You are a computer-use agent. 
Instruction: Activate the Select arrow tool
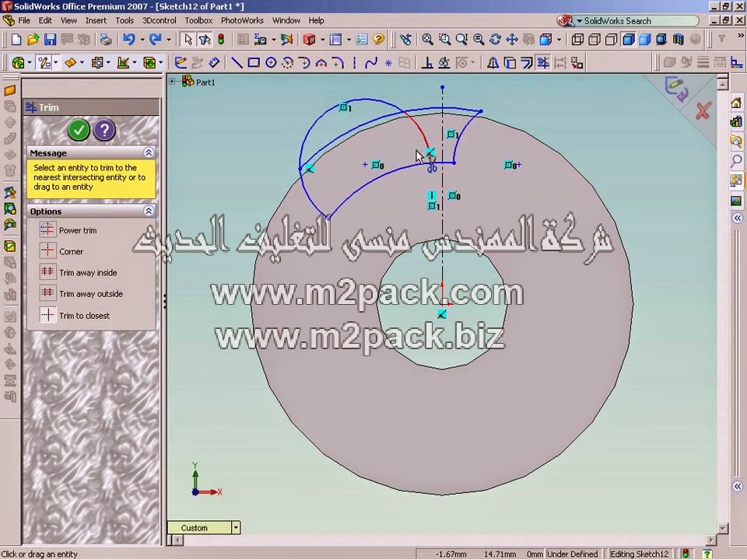(x=188, y=40)
